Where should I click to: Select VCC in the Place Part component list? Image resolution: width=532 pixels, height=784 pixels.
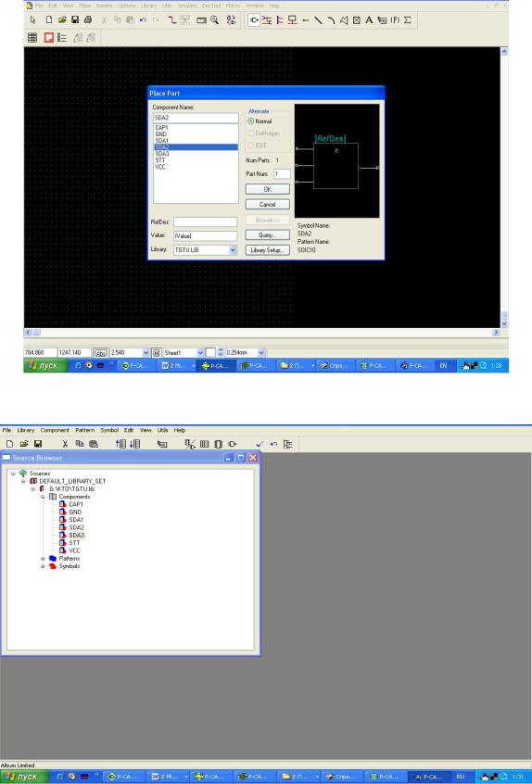tap(160, 167)
